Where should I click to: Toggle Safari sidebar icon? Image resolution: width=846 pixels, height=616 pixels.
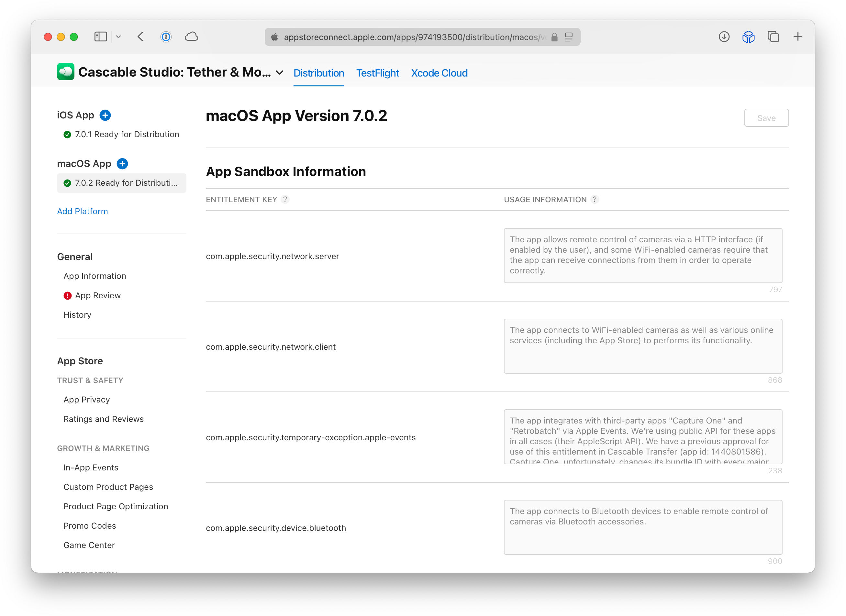(101, 37)
